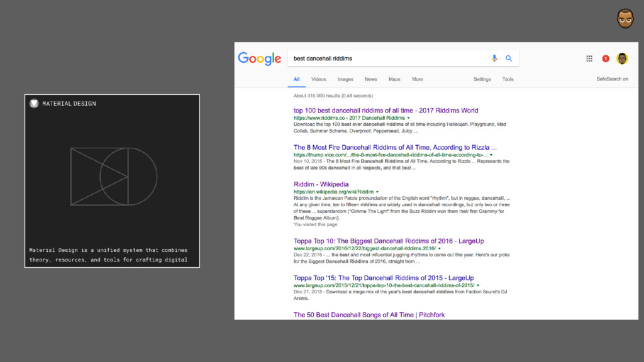Click the 'Dec 22, 2016' result snippet
The image size is (644, 362).
point(401,258)
